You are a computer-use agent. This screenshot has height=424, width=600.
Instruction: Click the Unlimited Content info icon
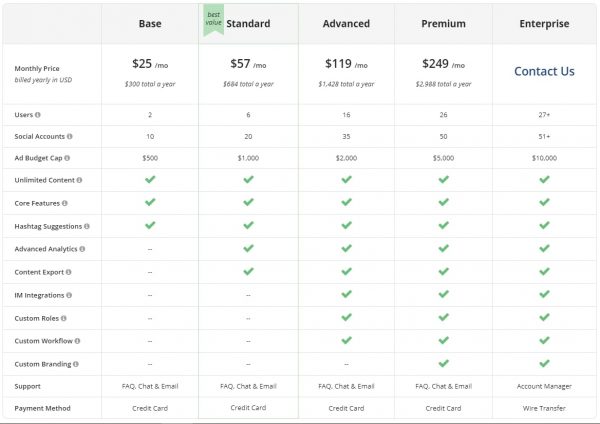79,180
